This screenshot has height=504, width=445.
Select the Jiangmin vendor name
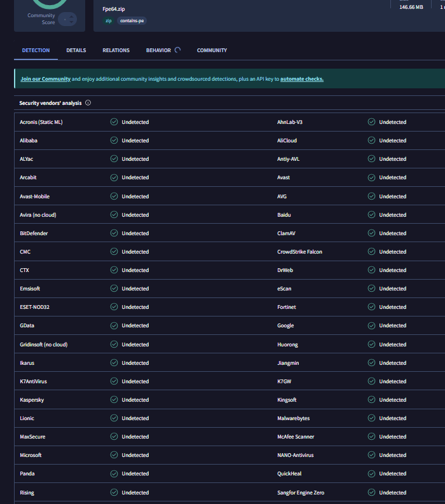288,363
